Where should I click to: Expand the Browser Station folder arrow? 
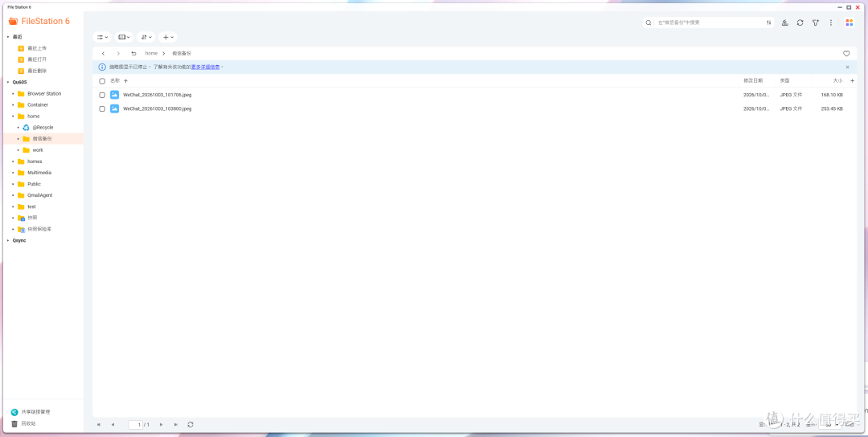14,93
